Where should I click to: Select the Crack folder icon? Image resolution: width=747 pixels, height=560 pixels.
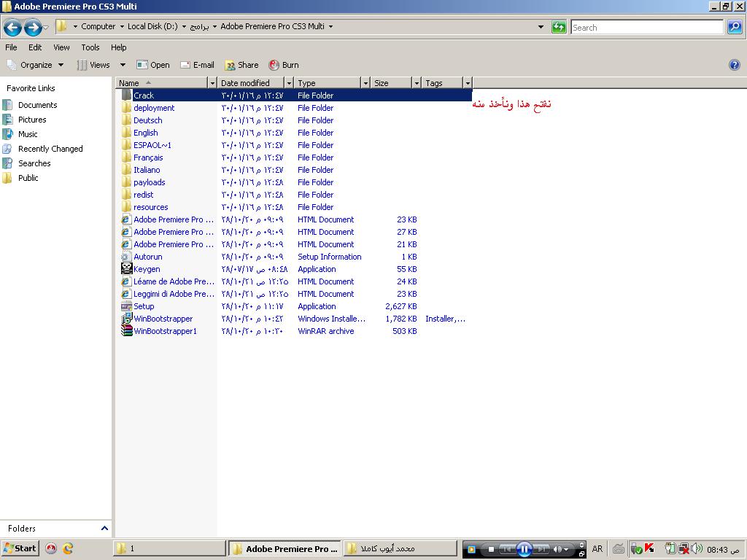[126, 96]
